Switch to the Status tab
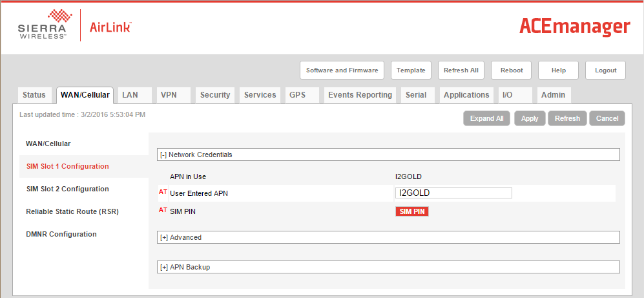Image resolution: width=644 pixels, height=298 pixels. point(34,95)
